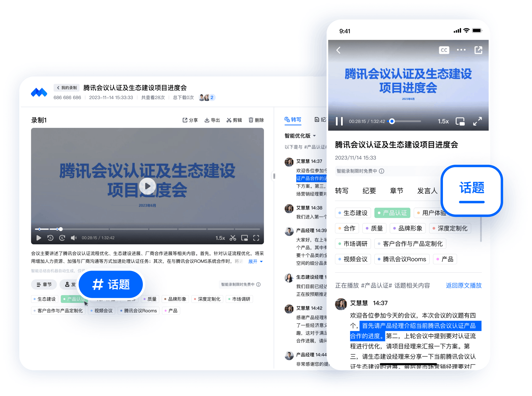Switch to 章节 tab below summary
Image resolution: width=532 pixels, height=396 pixels.
pos(44,284)
